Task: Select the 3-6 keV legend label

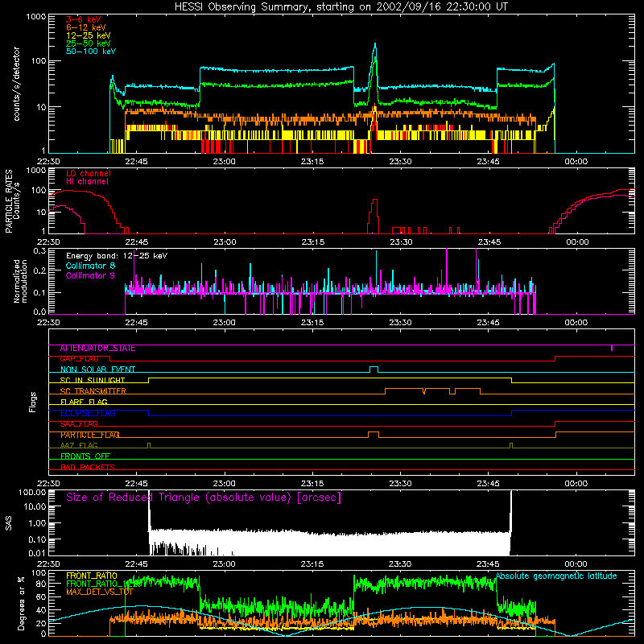Action: click(x=84, y=19)
